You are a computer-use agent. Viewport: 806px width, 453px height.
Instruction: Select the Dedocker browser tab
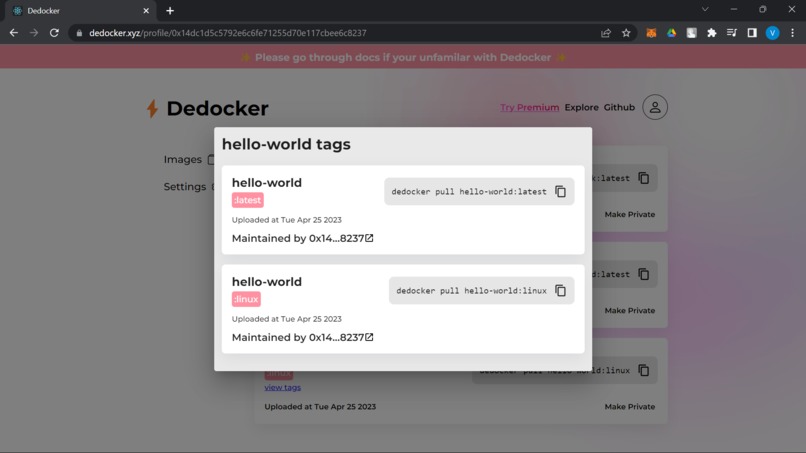click(x=80, y=11)
